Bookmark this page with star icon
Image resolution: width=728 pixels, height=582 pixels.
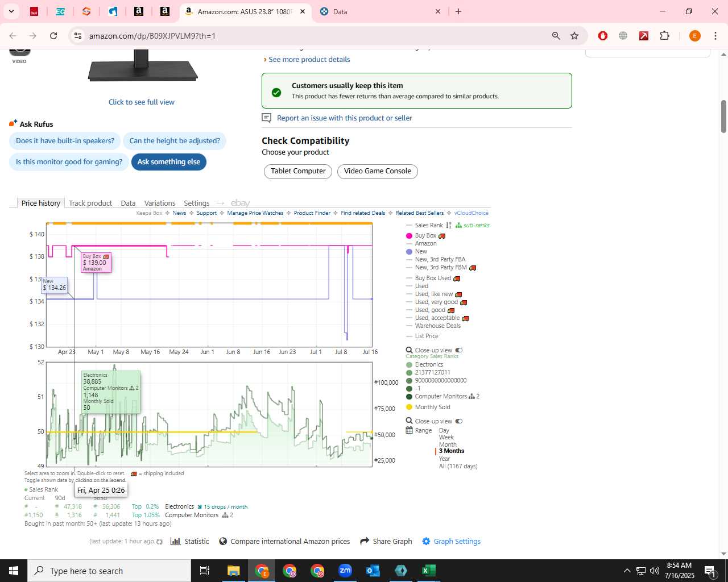coord(574,36)
